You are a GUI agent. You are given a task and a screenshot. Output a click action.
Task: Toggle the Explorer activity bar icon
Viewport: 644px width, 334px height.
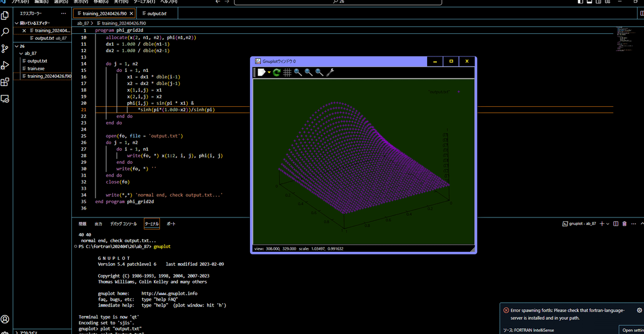click(x=5, y=16)
